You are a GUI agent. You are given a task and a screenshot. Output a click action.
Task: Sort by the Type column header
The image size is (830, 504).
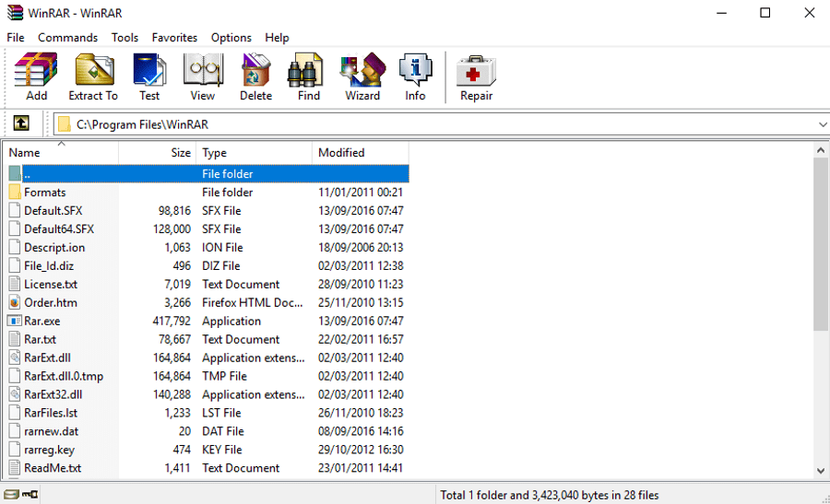(x=255, y=153)
